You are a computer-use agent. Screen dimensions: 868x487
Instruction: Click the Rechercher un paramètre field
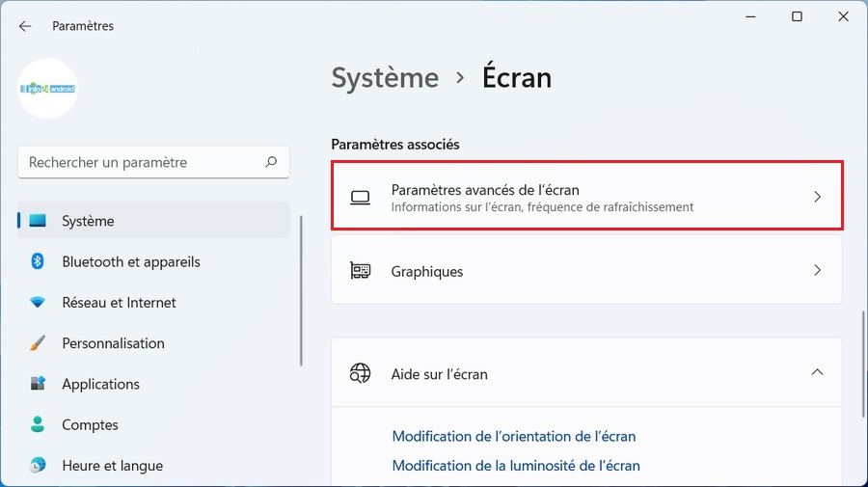[x=145, y=162]
